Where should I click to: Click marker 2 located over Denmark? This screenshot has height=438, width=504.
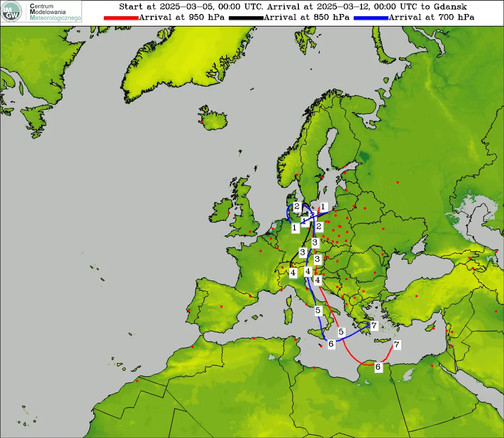pyautogui.click(x=297, y=207)
